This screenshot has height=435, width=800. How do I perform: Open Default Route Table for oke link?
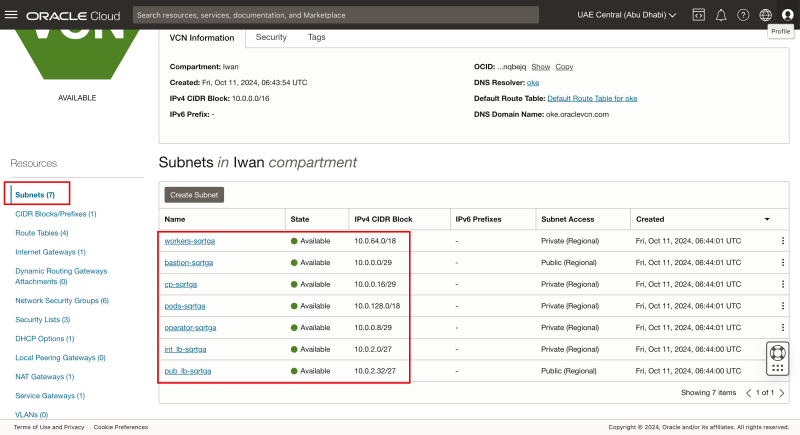click(x=592, y=98)
